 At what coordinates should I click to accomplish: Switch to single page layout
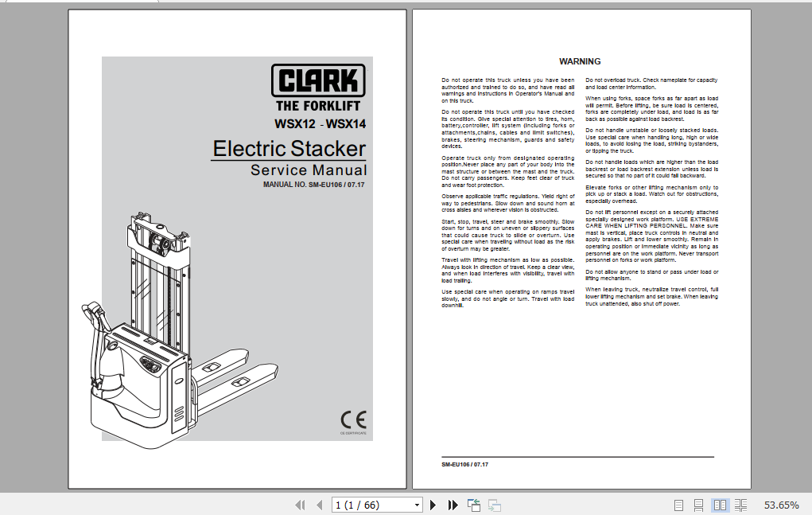point(678,505)
